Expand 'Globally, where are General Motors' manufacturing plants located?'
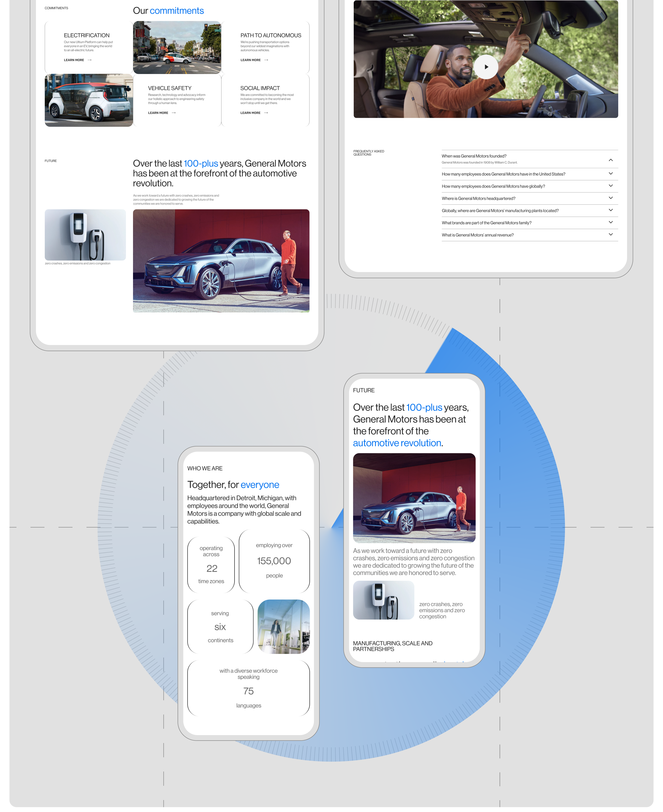This screenshot has width=663, height=812. pyautogui.click(x=611, y=210)
